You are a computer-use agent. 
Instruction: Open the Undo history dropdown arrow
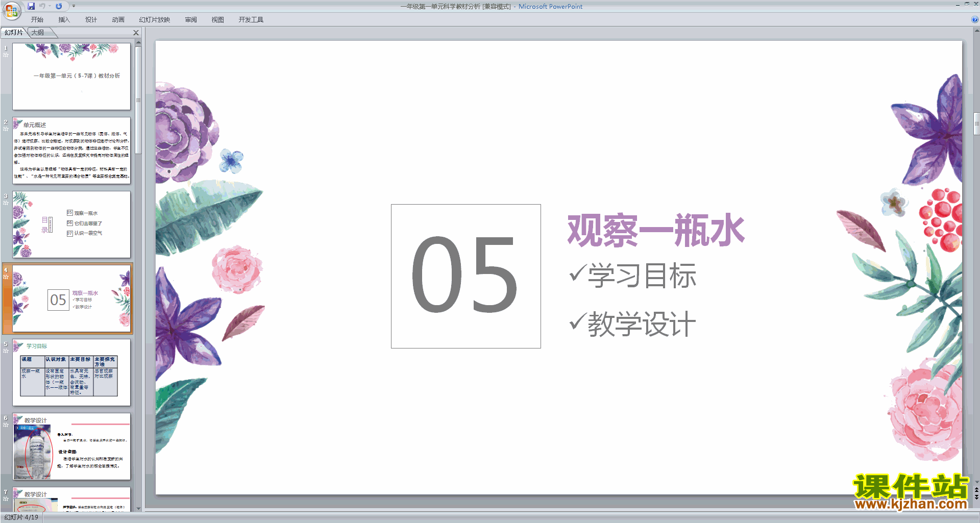coord(50,6)
